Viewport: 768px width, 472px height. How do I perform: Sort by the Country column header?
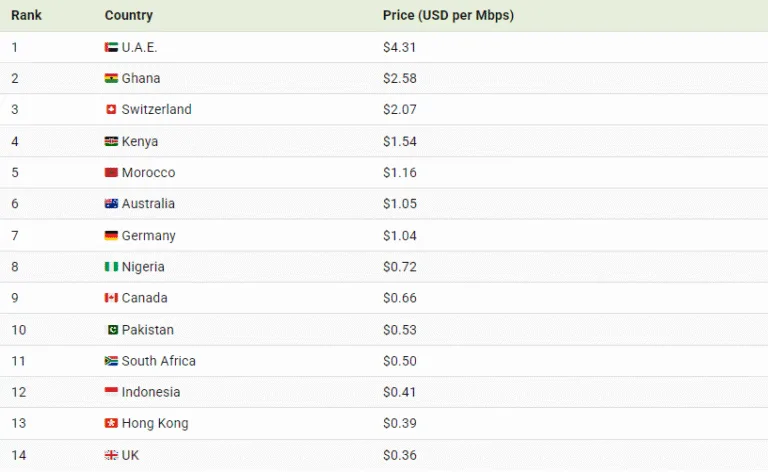(129, 16)
